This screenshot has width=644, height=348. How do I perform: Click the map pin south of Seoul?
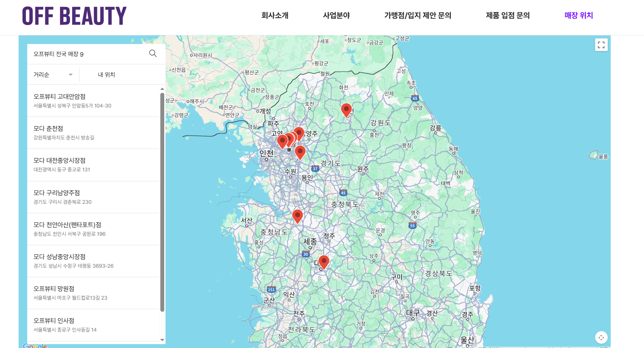pos(300,152)
